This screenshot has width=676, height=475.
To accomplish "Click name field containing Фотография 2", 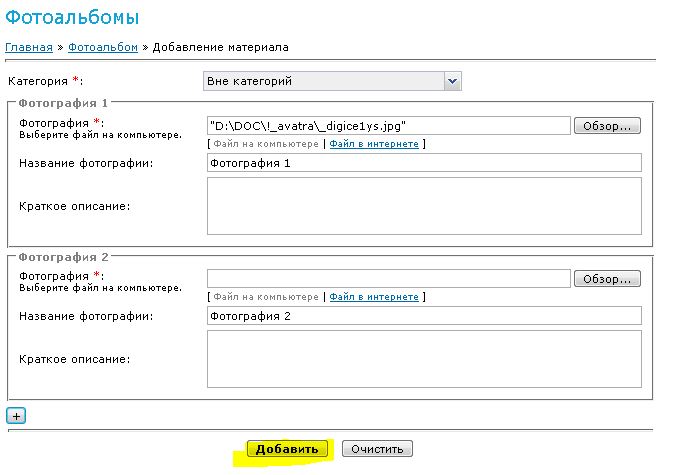I will [424, 316].
